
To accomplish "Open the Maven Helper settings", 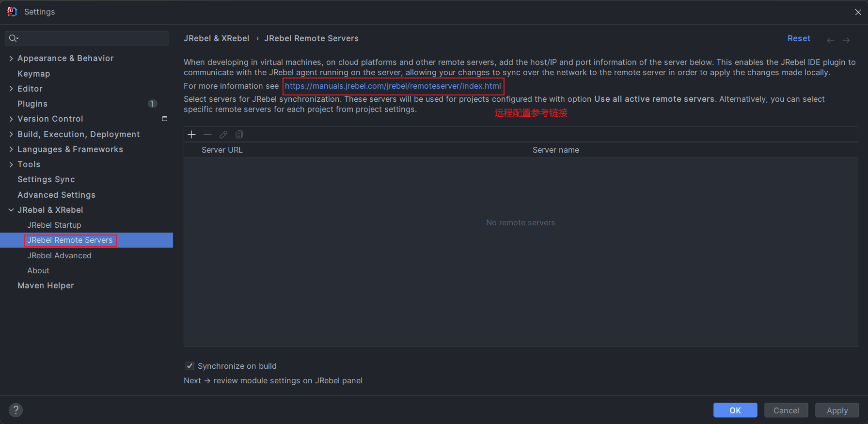I will coord(46,285).
